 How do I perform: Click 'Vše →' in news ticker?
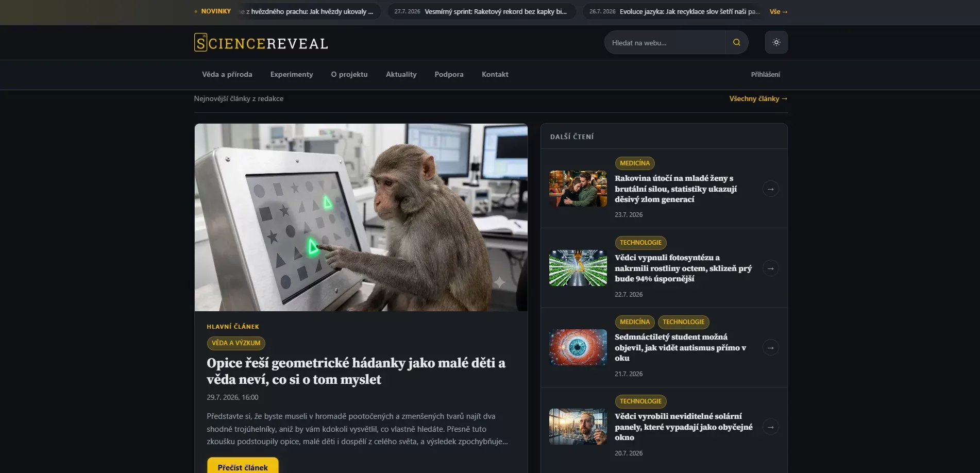coord(779,11)
